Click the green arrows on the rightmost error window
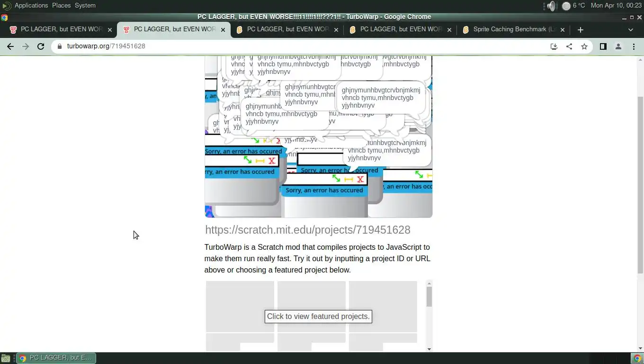This screenshot has width=644, height=364. pos(419,174)
